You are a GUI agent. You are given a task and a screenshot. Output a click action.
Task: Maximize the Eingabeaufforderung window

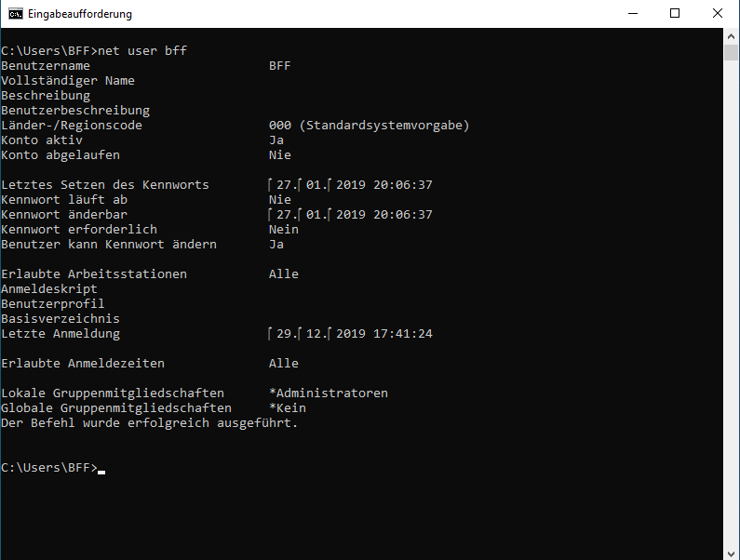pyautogui.click(x=675, y=13)
